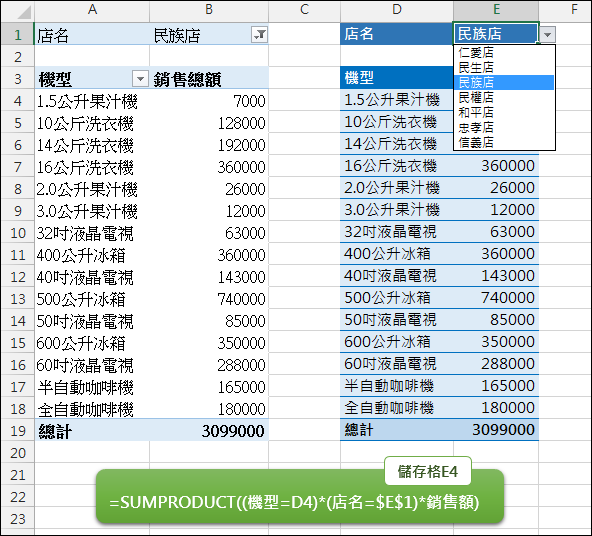Screen dimensions: 592x536
Task: Click cell D11 400公升冰箱
Action: [x=396, y=254]
